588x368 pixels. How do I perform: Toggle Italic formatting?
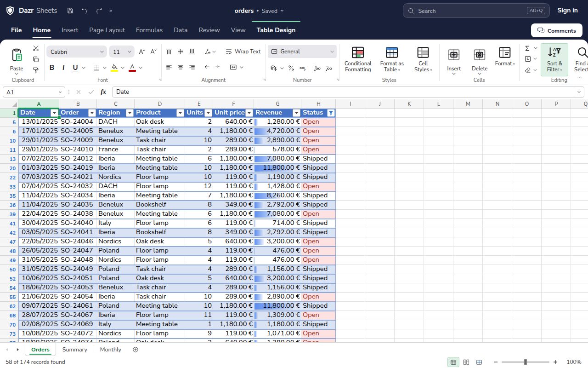[x=63, y=68]
